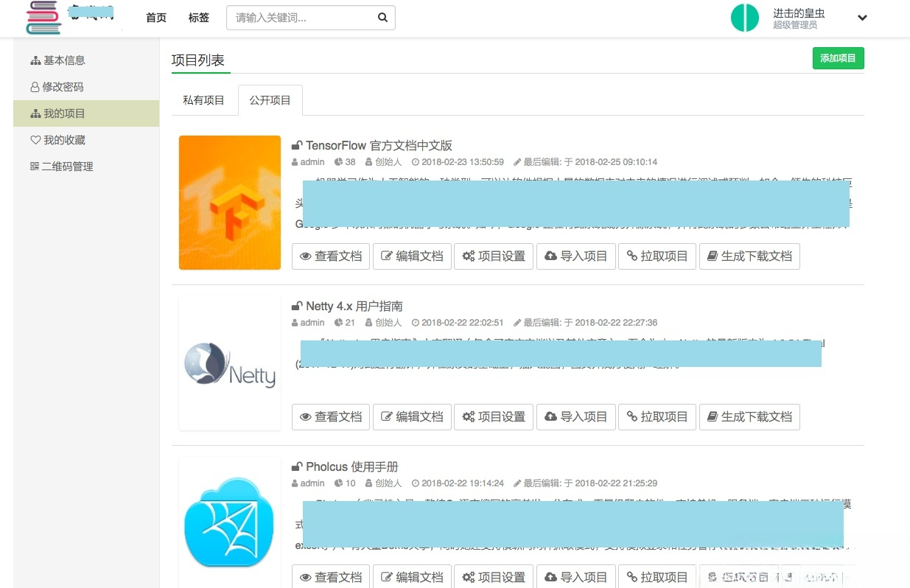Click 拉取项目 for the Netty project
This screenshot has width=910, height=588.
coord(657,416)
